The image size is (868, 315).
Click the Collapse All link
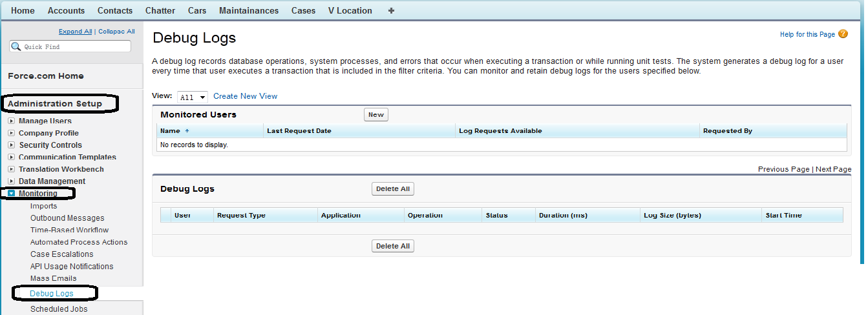click(116, 31)
